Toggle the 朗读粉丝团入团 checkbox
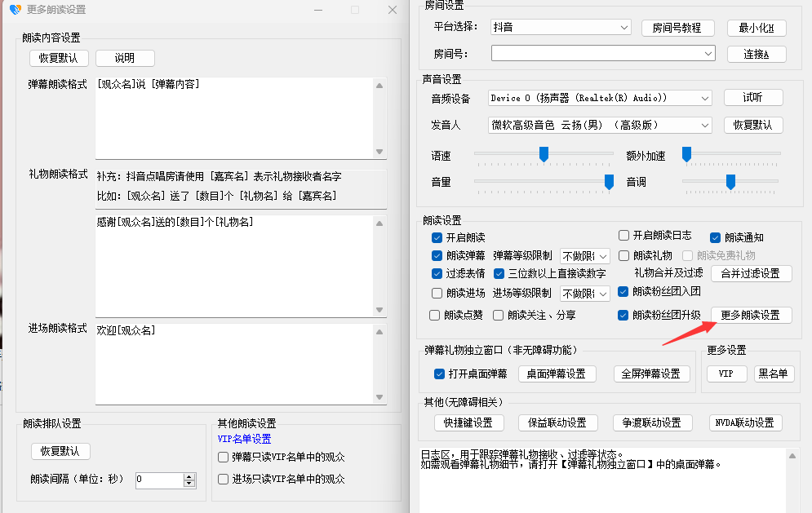The height and width of the screenshot is (513, 812). click(x=623, y=291)
